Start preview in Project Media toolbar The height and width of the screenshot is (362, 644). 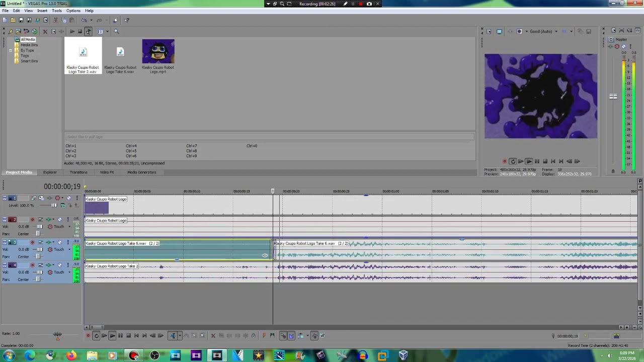[72, 31]
